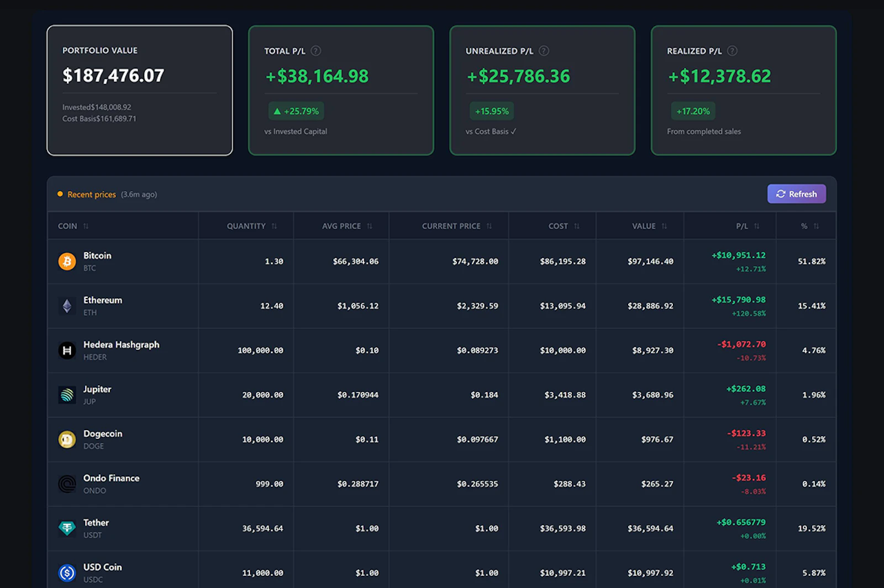The width and height of the screenshot is (884, 588).
Task: Open Unrealized P/L help tooltip icon
Action: click(544, 51)
